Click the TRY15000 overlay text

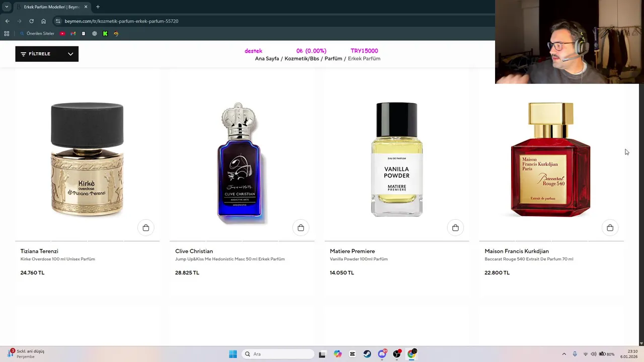pyautogui.click(x=364, y=51)
